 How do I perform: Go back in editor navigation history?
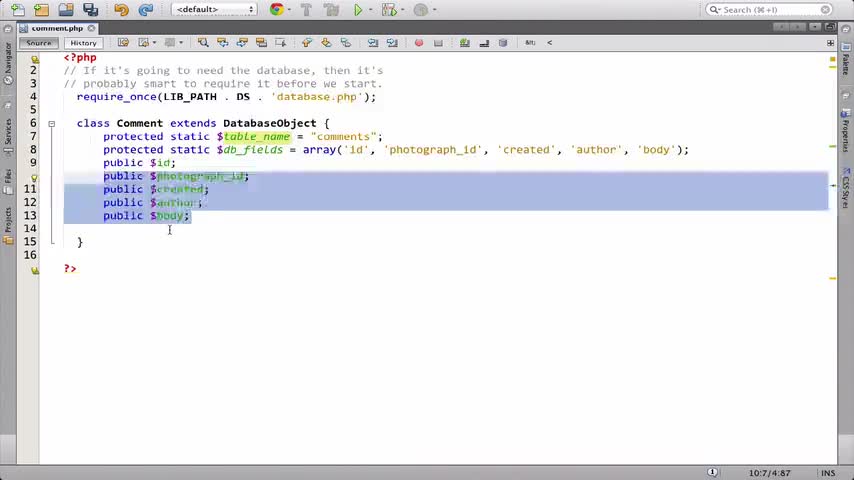[x=144, y=42]
